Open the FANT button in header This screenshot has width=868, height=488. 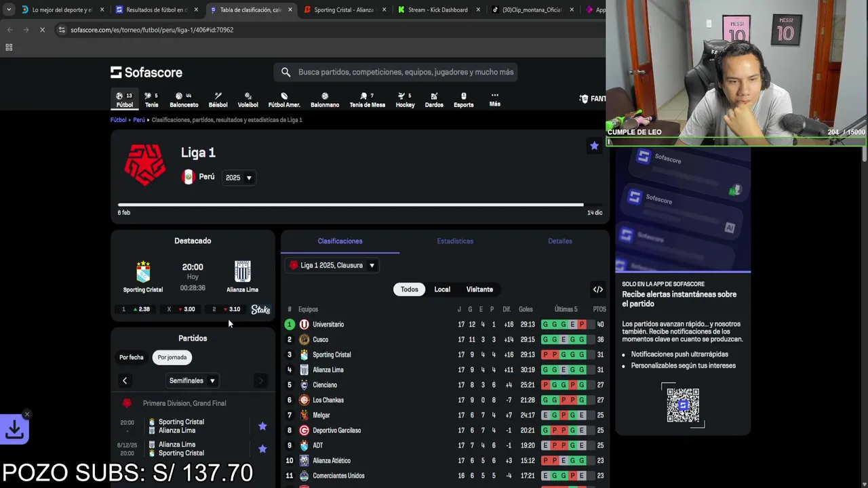click(x=593, y=99)
